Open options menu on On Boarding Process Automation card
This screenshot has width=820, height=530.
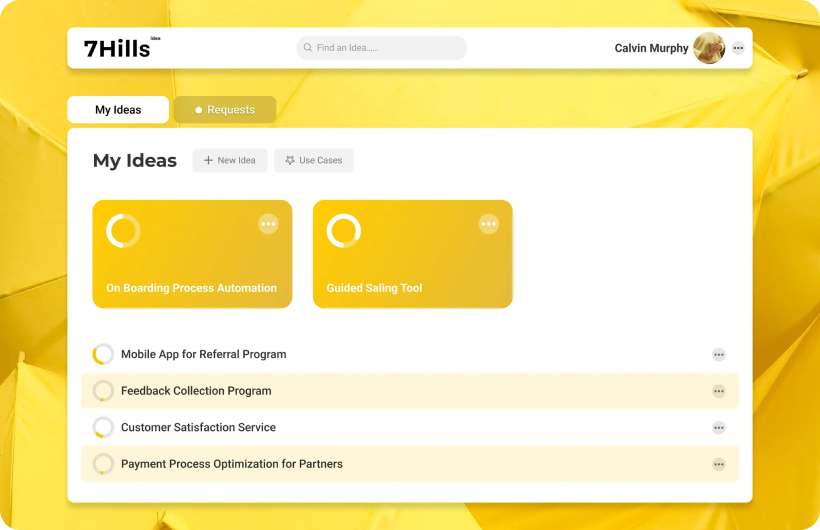click(268, 224)
